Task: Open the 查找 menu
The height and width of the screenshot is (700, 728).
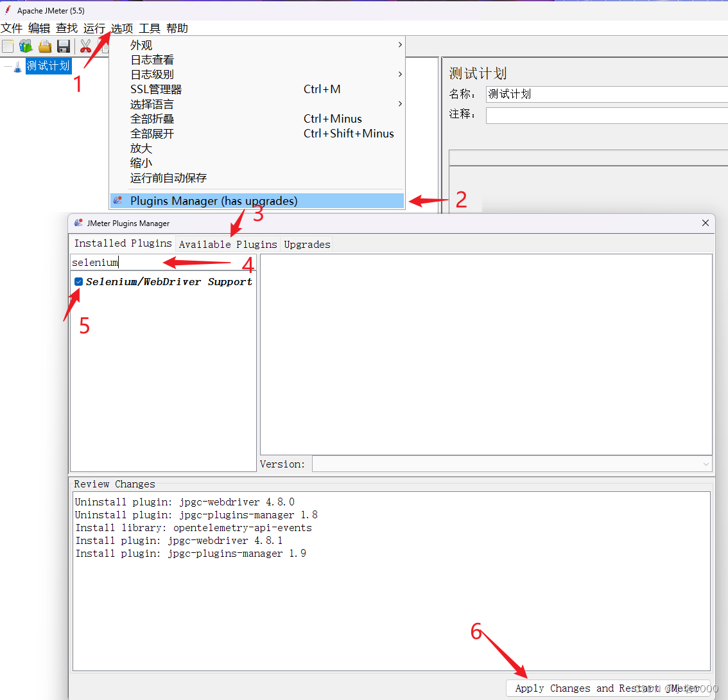Action: [x=67, y=28]
